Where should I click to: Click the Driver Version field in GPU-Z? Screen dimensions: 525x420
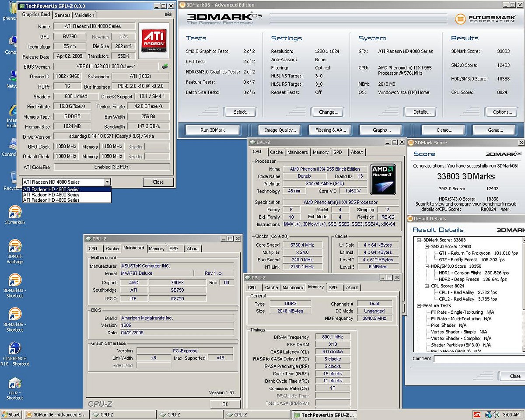[x=112, y=136]
